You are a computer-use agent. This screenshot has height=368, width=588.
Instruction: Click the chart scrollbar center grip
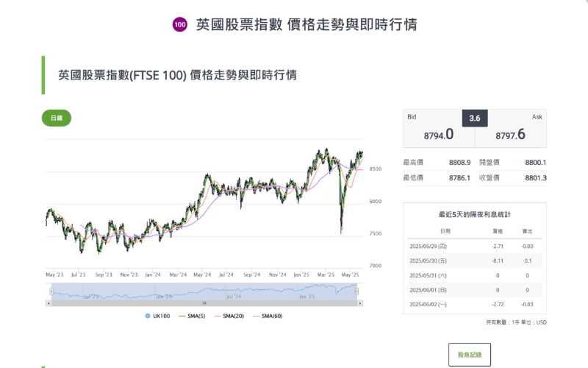pos(204,302)
